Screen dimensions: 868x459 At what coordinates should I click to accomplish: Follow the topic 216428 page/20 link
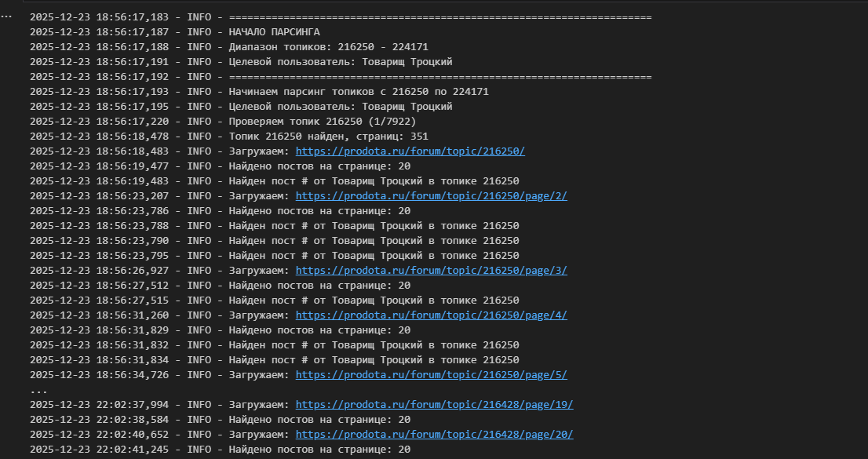(x=434, y=435)
